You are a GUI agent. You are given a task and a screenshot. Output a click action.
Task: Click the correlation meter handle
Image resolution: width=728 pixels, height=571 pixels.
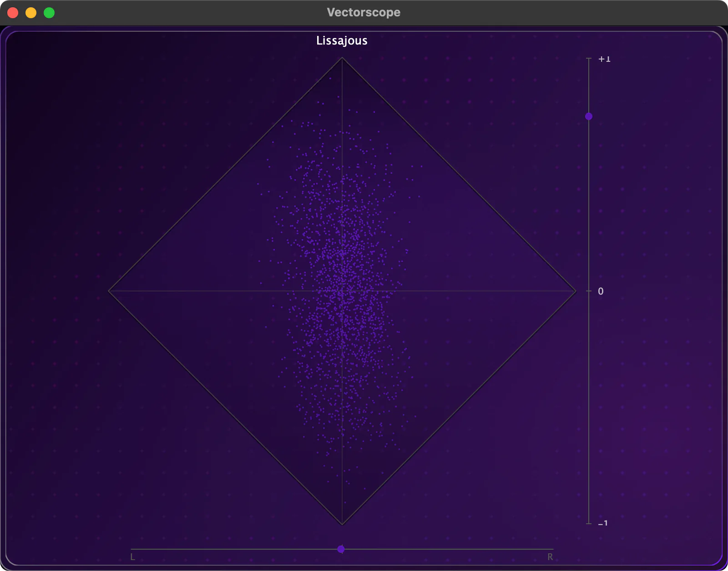tap(589, 116)
